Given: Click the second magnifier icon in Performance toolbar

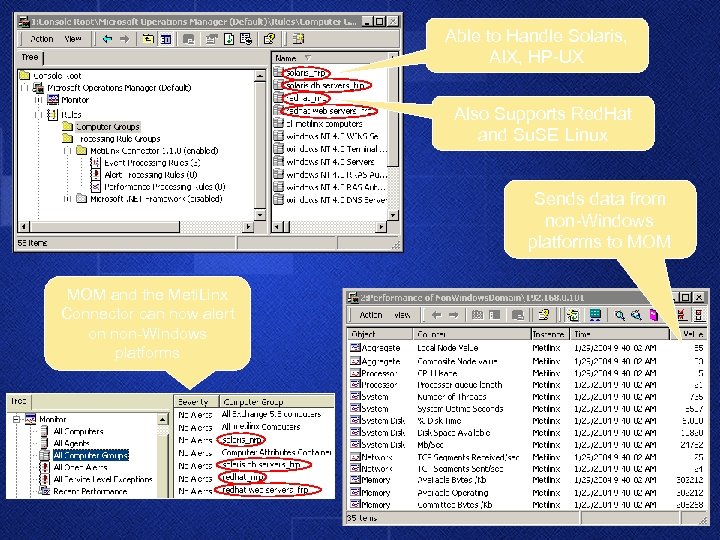Looking at the screenshot, I should click(x=636, y=315).
